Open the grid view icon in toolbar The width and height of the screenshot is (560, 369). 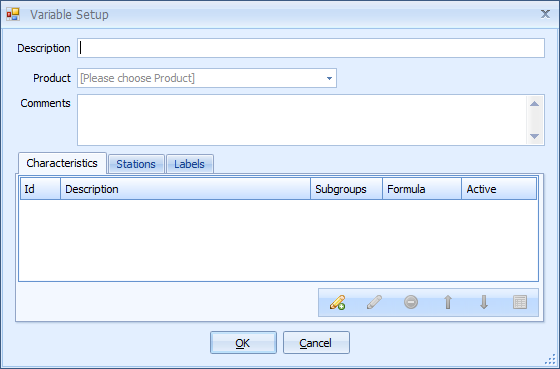pyautogui.click(x=520, y=303)
